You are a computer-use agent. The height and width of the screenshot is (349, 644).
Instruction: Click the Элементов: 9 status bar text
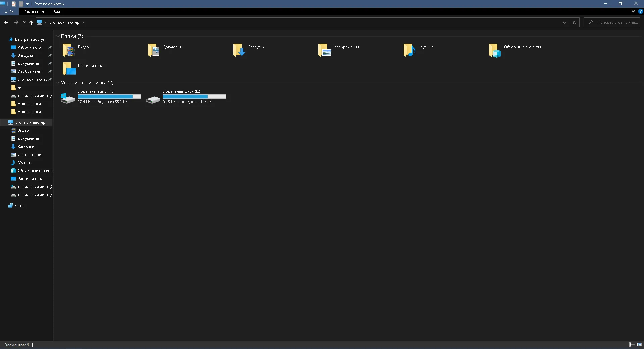click(17, 345)
